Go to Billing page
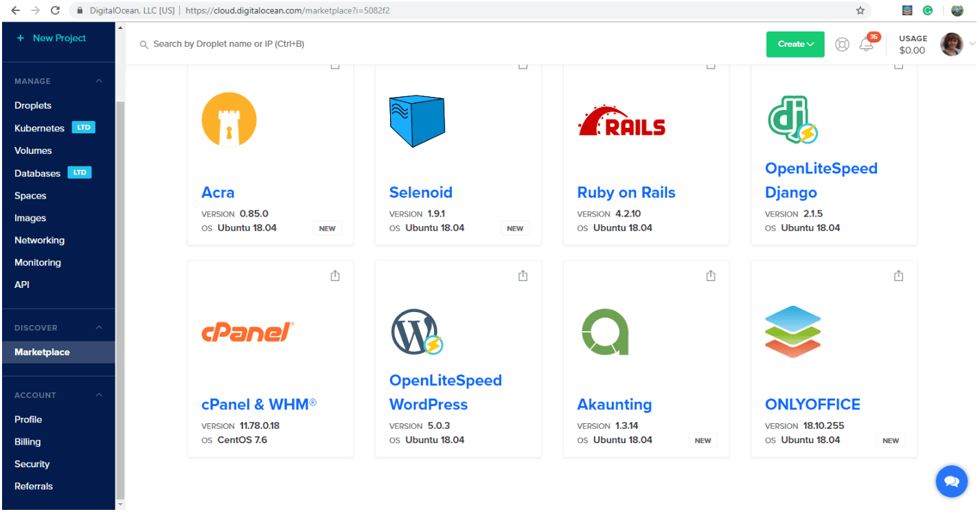Image resolution: width=980 pixels, height=514 pixels. tap(27, 442)
